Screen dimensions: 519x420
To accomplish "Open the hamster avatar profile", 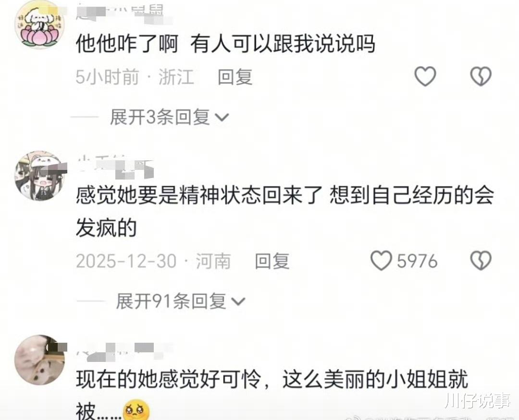I will pos(40,360).
